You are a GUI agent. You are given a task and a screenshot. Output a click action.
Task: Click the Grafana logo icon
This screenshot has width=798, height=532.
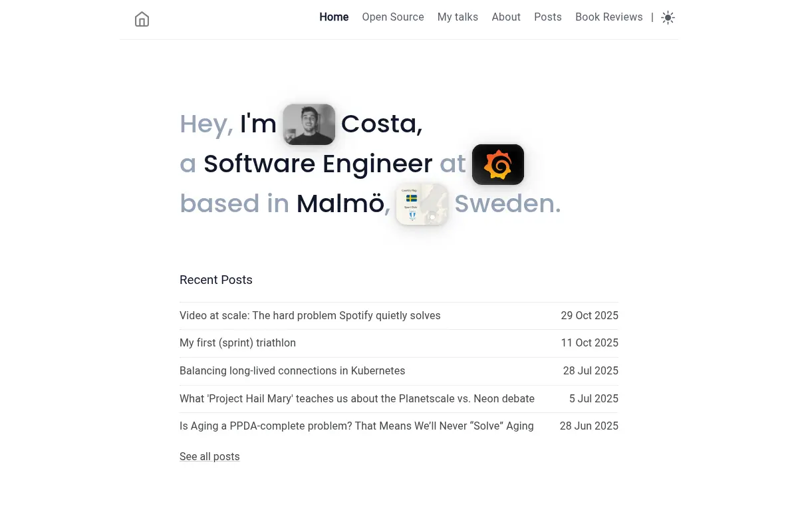pyautogui.click(x=498, y=164)
